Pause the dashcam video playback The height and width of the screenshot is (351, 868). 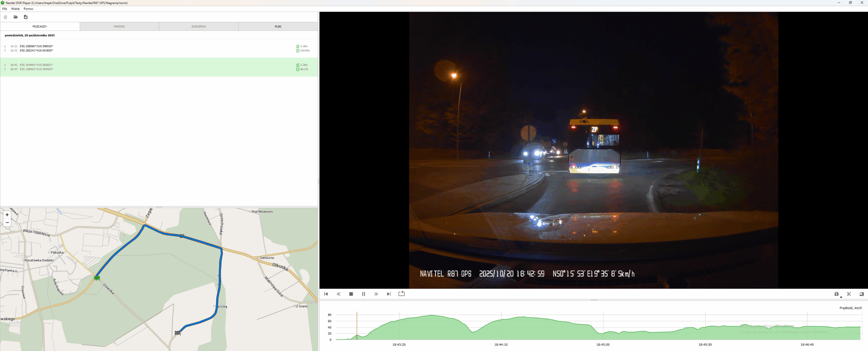point(363,294)
